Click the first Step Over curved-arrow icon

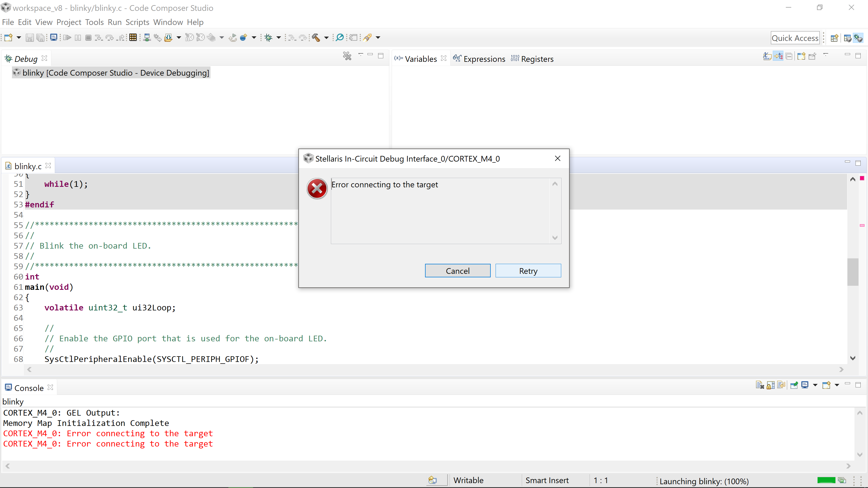pyautogui.click(x=110, y=37)
